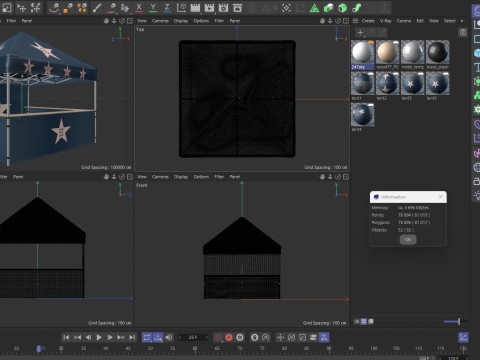Go to start of animation

point(66,337)
